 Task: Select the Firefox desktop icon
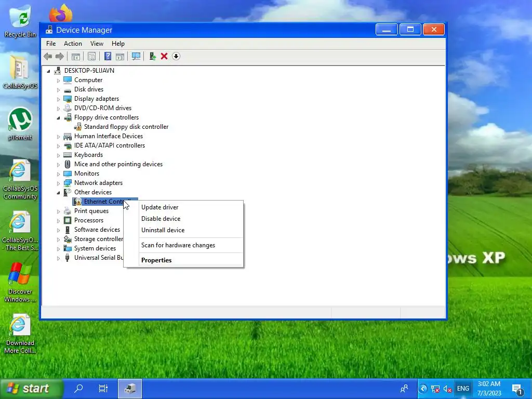61,14
